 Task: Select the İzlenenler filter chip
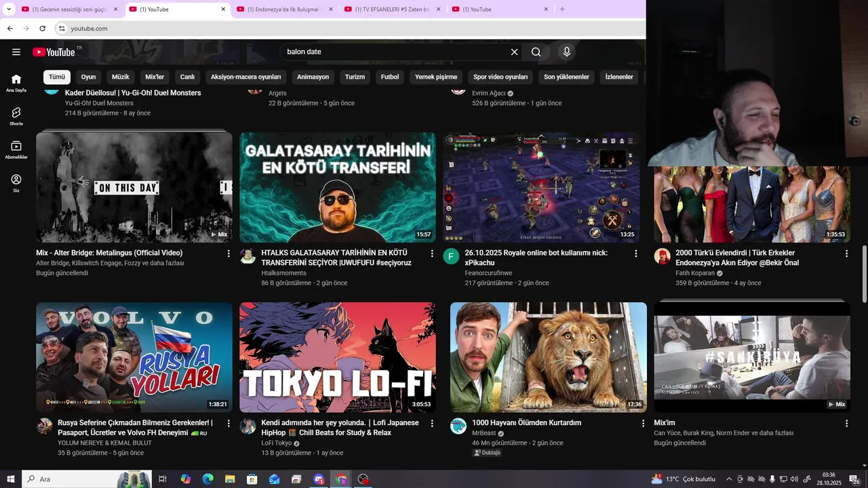[x=619, y=77]
